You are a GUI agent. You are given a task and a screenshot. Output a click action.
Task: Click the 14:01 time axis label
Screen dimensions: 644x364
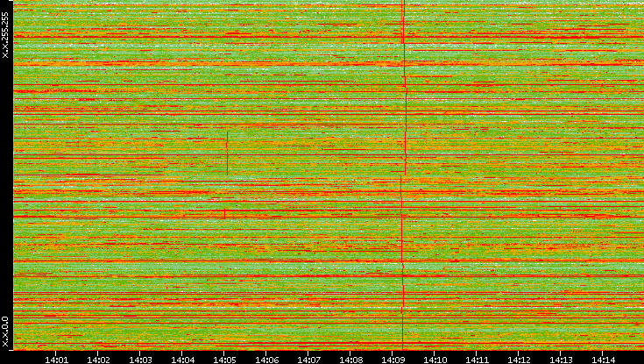(x=56, y=360)
